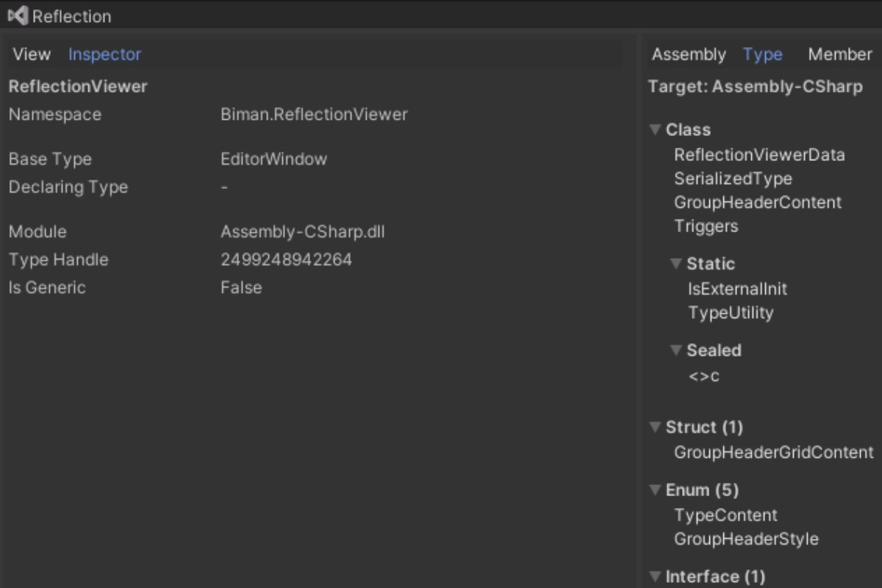Collapse the Sealed subgroup
The width and height of the screenshot is (882, 588).
point(676,351)
